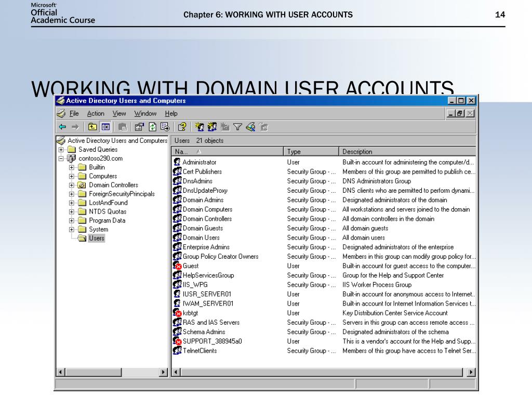
Task: Click the TelnetClients group icon
Action: point(177,351)
